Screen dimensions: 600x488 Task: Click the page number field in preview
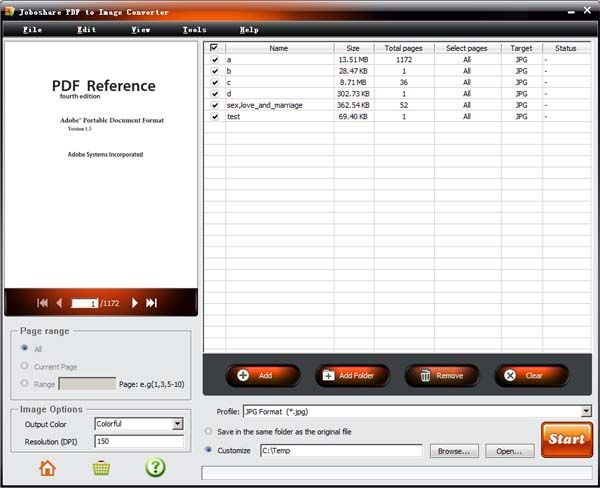coord(85,304)
